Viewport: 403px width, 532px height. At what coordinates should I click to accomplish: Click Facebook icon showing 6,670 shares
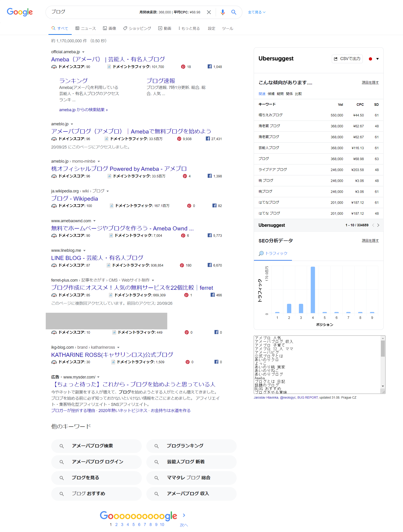click(210, 265)
